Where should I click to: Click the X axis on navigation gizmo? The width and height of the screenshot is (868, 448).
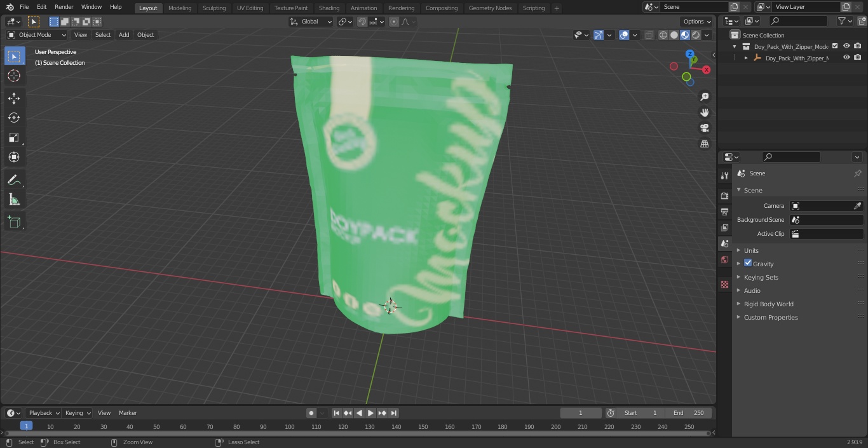point(706,70)
